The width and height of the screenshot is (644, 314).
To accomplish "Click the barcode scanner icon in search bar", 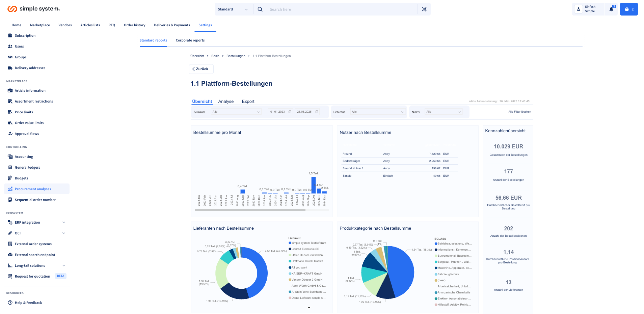I will (x=424, y=9).
